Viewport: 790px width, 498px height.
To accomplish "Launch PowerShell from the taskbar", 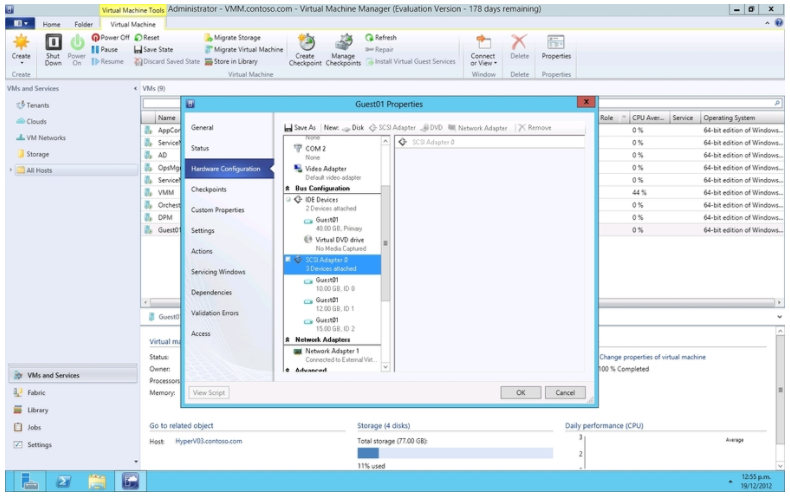I will [63, 481].
